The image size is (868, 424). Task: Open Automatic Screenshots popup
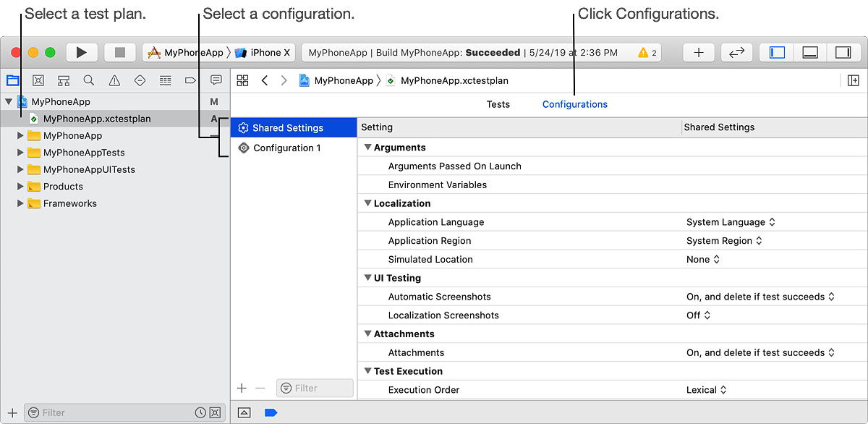coord(761,297)
